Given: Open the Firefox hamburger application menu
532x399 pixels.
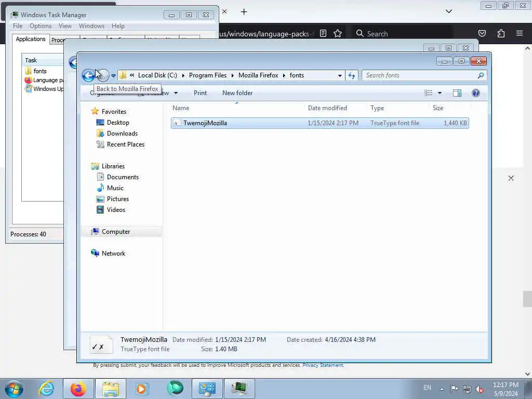Looking at the screenshot, I should [519, 33].
